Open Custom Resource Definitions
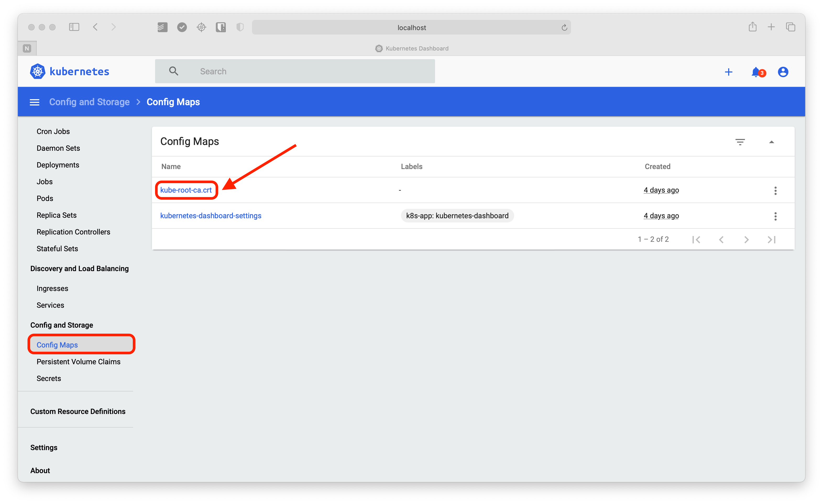The width and height of the screenshot is (823, 504). click(x=78, y=412)
